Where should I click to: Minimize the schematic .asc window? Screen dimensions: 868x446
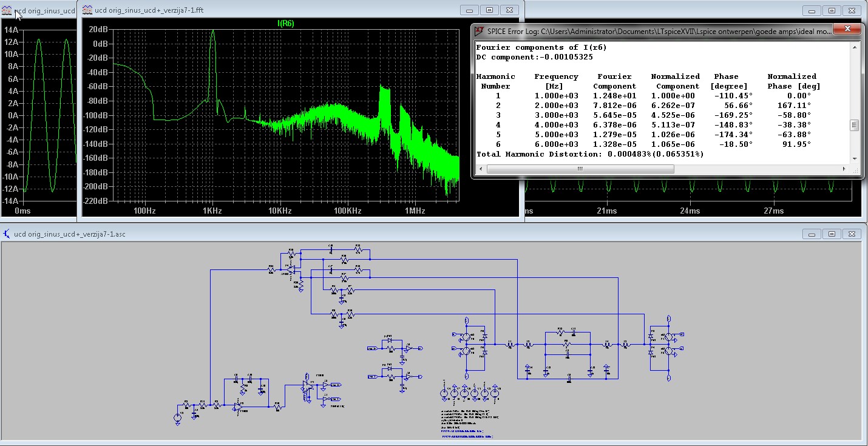812,234
